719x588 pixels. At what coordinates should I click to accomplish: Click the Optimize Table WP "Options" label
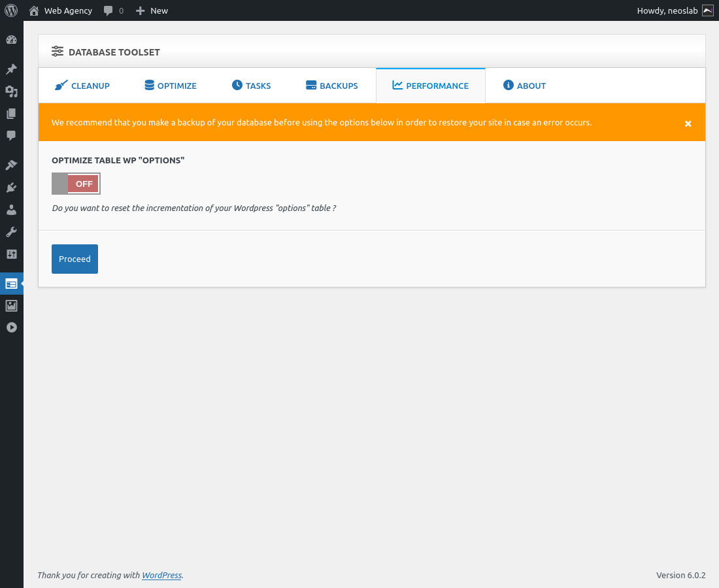tap(118, 161)
